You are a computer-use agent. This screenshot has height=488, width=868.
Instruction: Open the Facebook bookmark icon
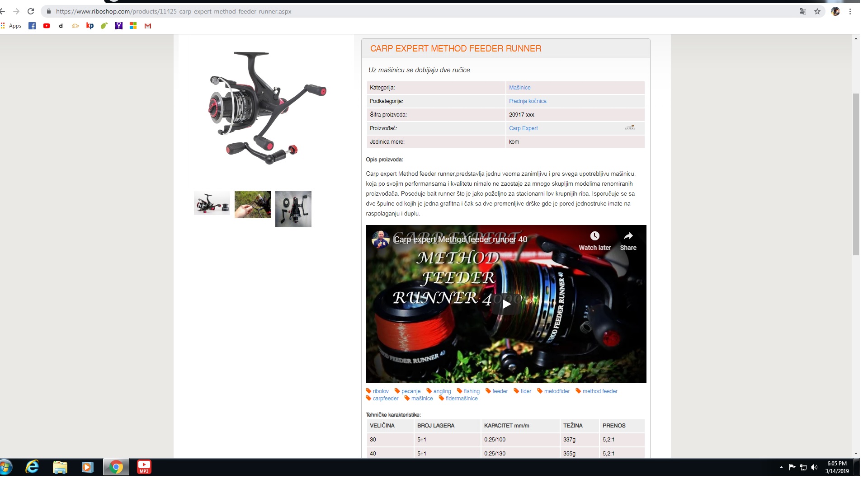coord(32,26)
